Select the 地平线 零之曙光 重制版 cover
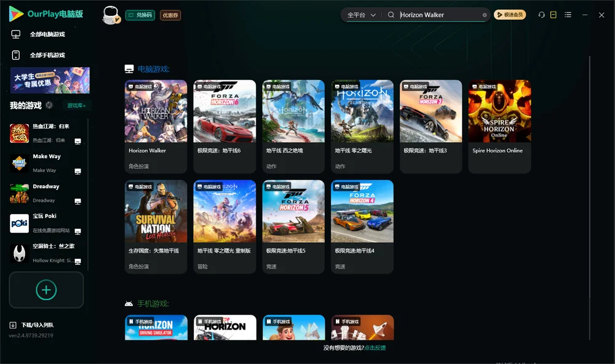615x364 pixels. click(224, 212)
